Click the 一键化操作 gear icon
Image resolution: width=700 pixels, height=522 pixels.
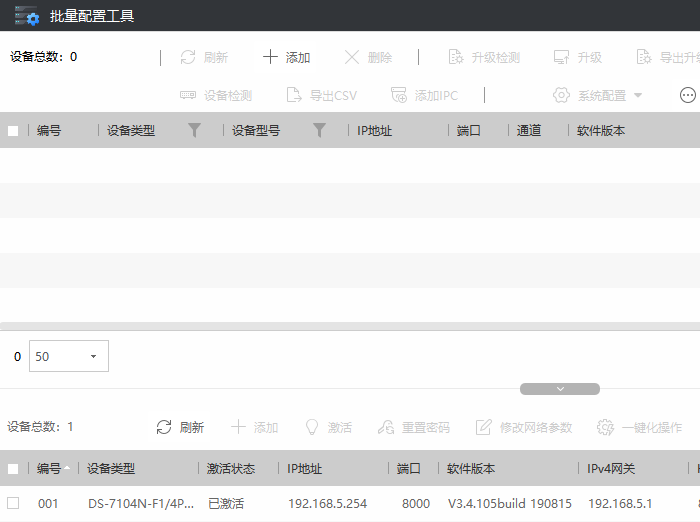click(x=605, y=427)
